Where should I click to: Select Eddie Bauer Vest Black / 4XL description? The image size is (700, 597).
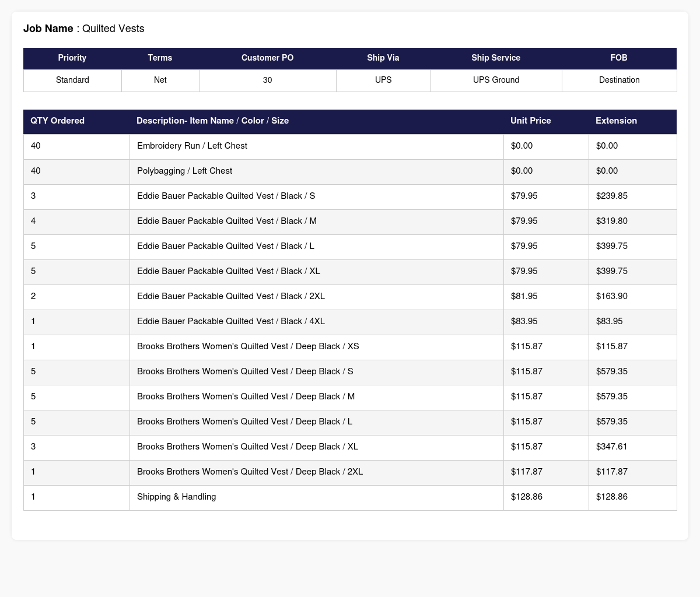click(231, 321)
